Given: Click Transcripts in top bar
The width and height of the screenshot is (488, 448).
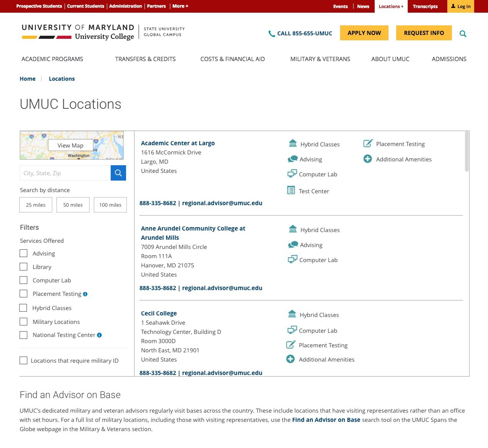Looking at the screenshot, I should pos(425,7).
